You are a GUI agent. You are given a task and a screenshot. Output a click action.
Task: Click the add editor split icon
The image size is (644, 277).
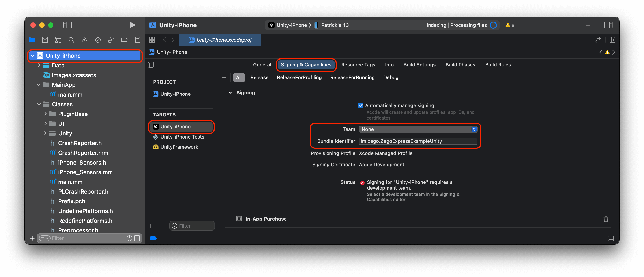[x=612, y=40]
